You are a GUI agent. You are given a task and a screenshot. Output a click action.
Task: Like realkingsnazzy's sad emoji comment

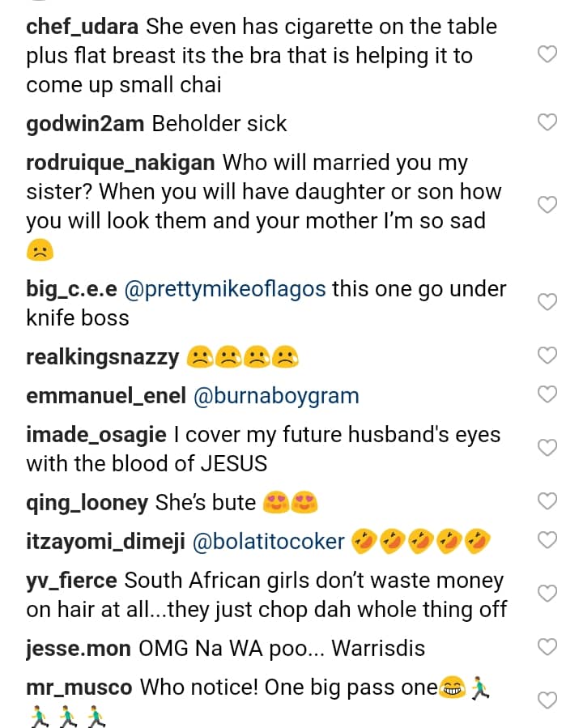(x=548, y=355)
